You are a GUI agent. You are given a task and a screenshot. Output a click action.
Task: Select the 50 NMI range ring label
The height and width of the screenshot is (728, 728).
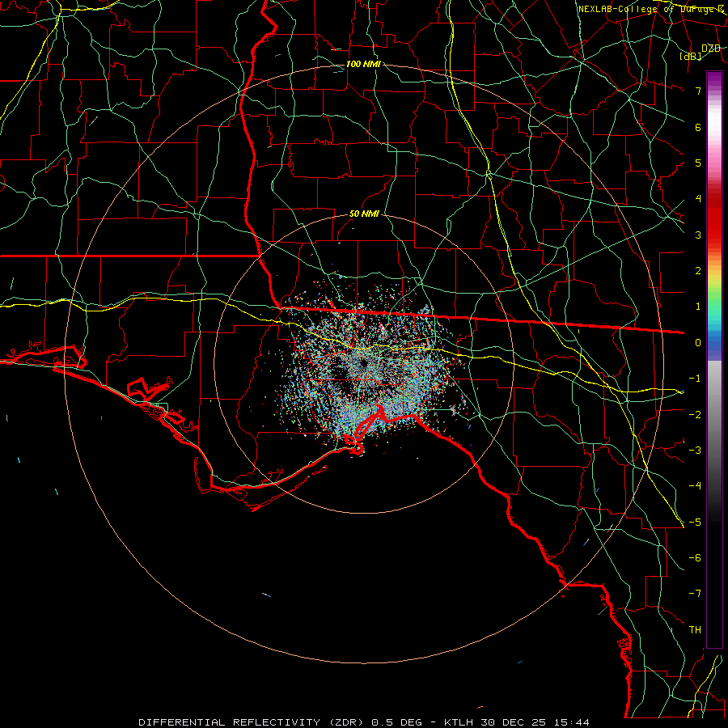click(x=364, y=214)
